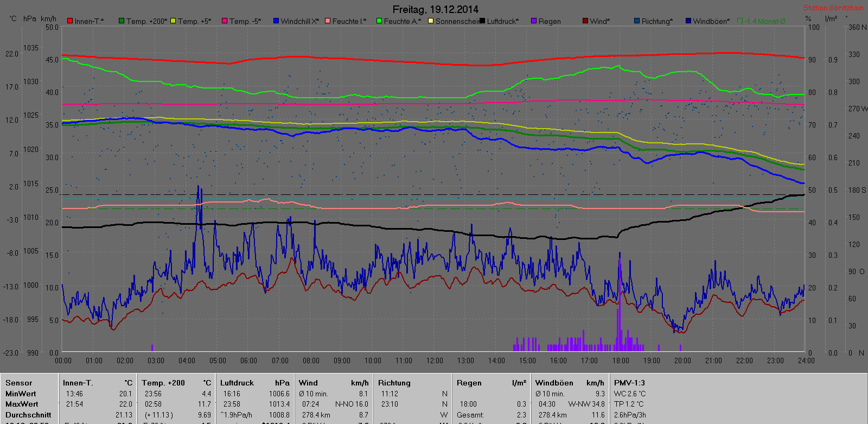Click the 'WC 2.6 °C' value
This screenshot has height=424, width=868.
[630, 394]
